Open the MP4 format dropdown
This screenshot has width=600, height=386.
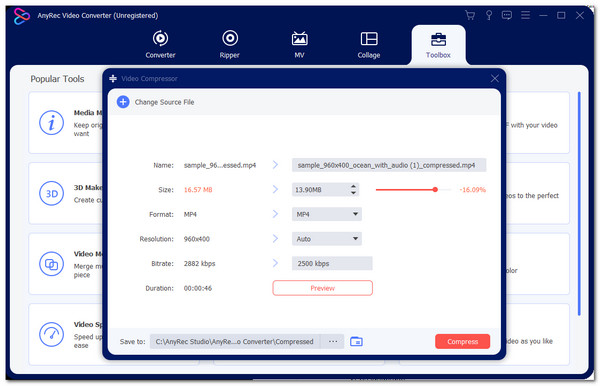pyautogui.click(x=327, y=214)
